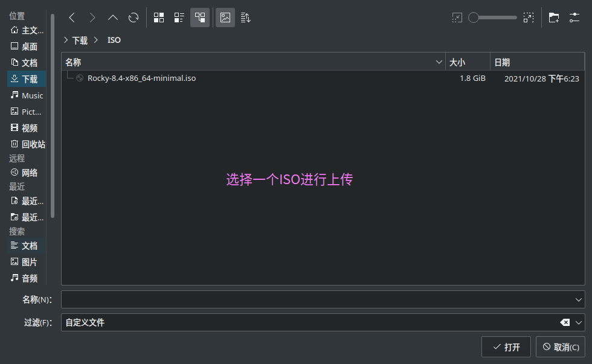The height and width of the screenshot is (364, 592).
Task: Open the sorting options menu
Action: pos(245,18)
